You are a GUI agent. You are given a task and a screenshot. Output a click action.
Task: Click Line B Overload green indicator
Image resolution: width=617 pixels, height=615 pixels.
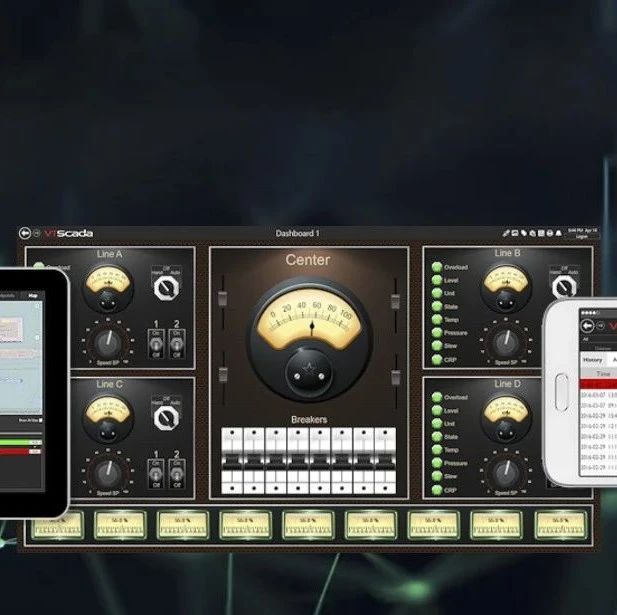tap(437, 267)
